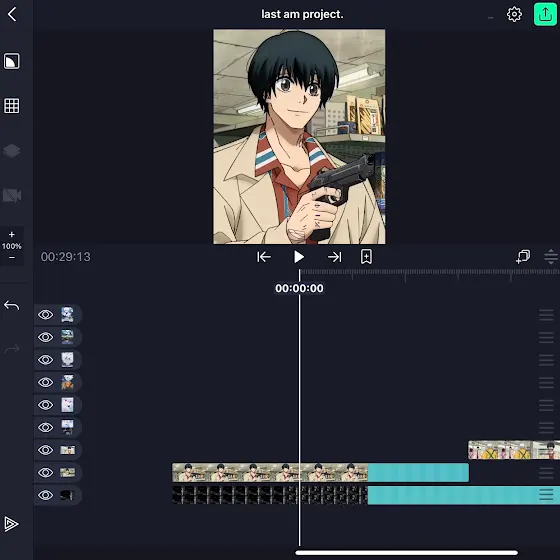Screen dimensions: 560x560
Task: Hide the topmost layer with eye icon
Action: coord(46,315)
